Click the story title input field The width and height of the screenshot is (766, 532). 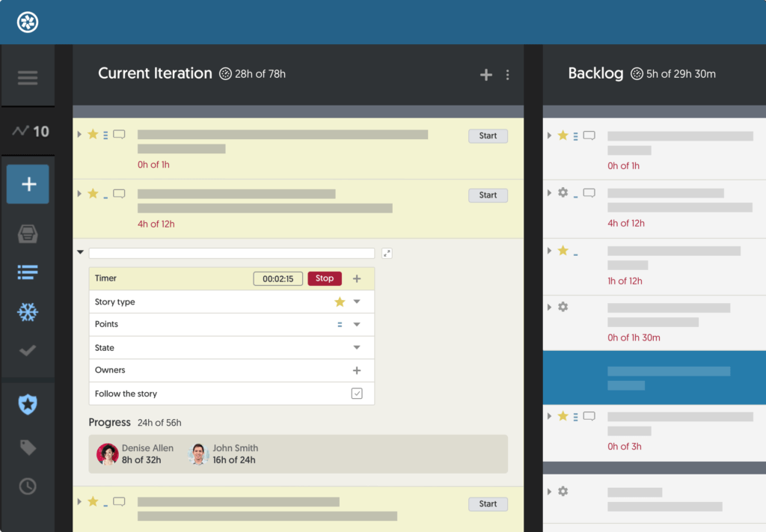coord(232,252)
